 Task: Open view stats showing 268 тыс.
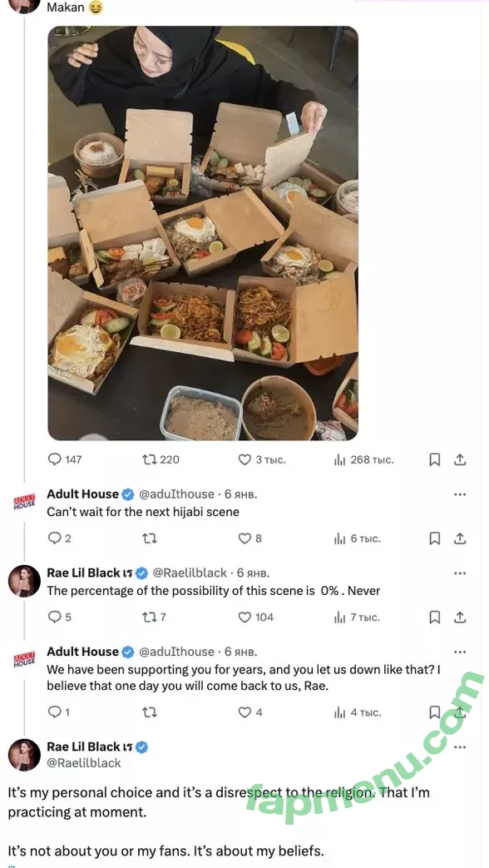pos(363,459)
